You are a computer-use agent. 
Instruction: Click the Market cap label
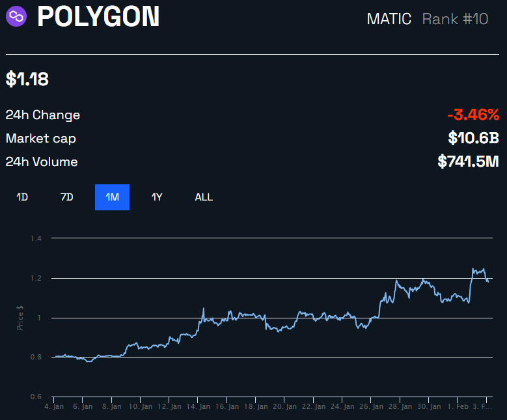coord(41,139)
